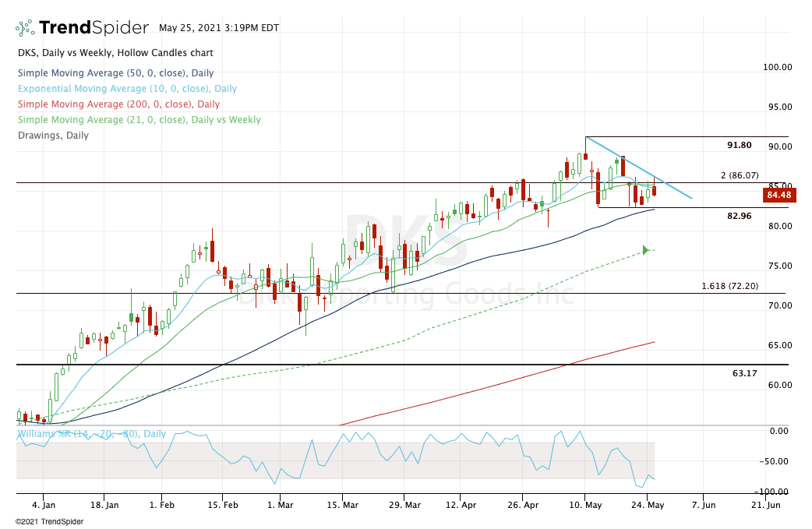Click the TrendSpider brand name text
Screen dimensions: 812x529
click(x=94, y=27)
